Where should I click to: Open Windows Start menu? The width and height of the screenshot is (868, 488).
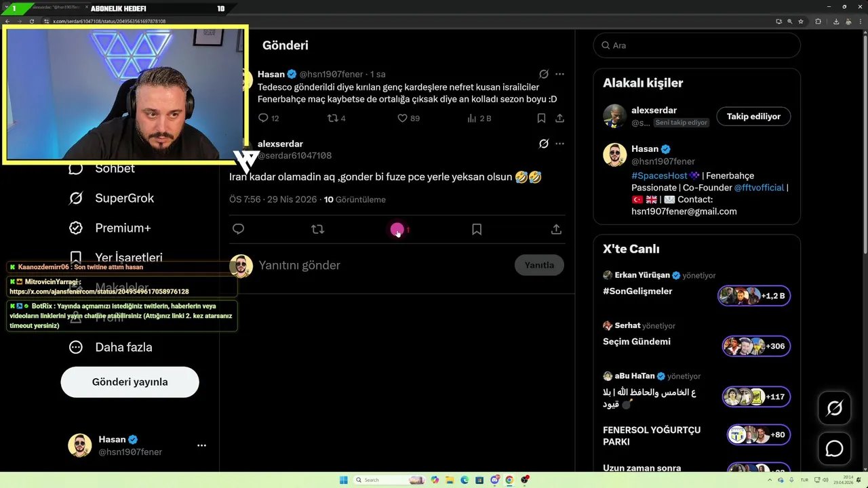[344, 480]
